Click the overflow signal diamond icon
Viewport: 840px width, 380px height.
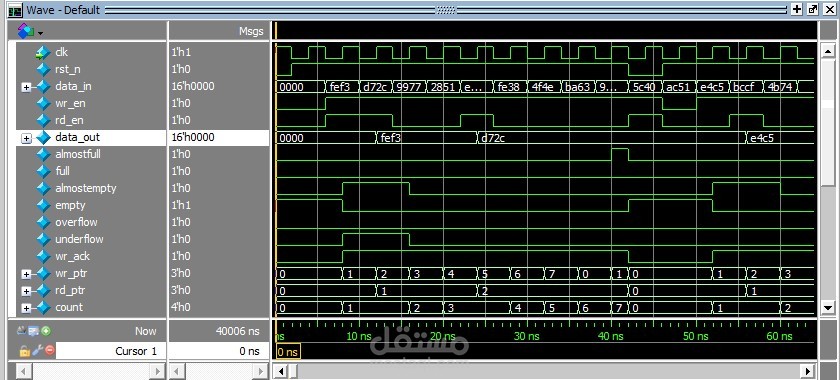pos(43,222)
